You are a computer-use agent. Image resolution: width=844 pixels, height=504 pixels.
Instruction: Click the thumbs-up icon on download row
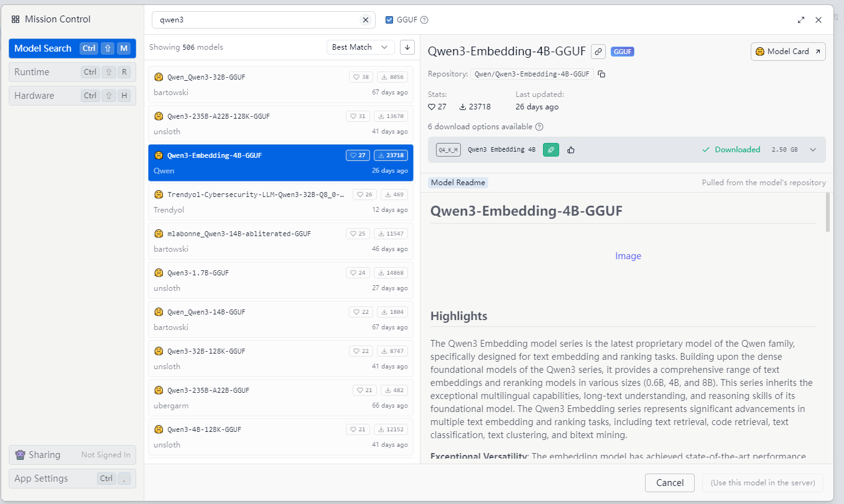point(571,150)
